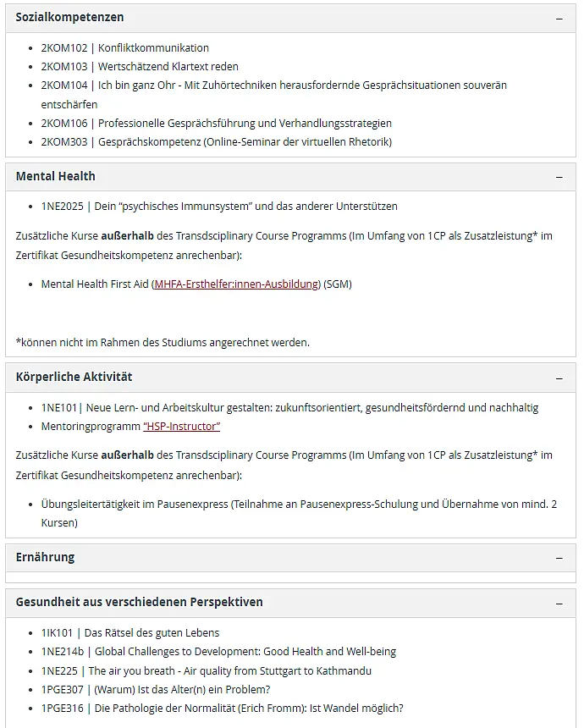This screenshot has width=584, height=728.
Task: Toggle Gesundheit aus verschiedenen Perspektiven header
Action: click(x=290, y=603)
